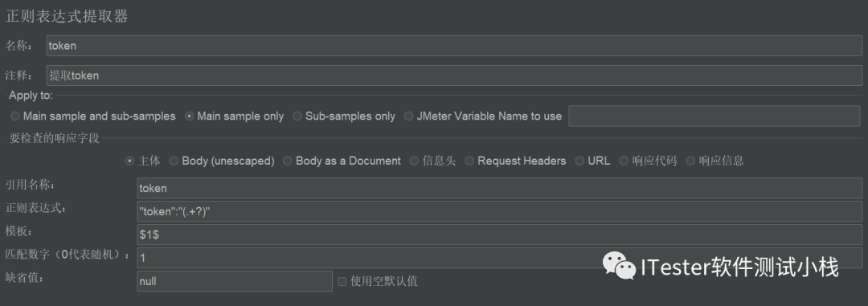Click the 要检查的响应字段 section label

(x=55, y=138)
